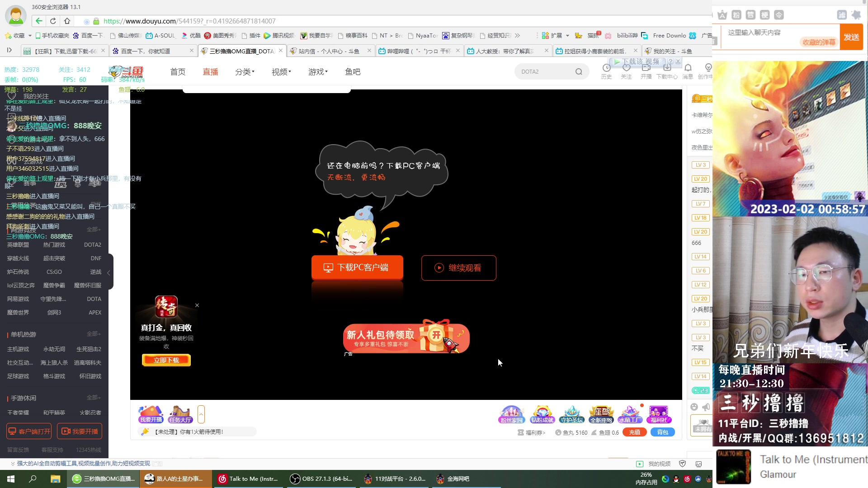
Task: Open OBS 27.1.3 in the taskbar
Action: (x=322, y=479)
